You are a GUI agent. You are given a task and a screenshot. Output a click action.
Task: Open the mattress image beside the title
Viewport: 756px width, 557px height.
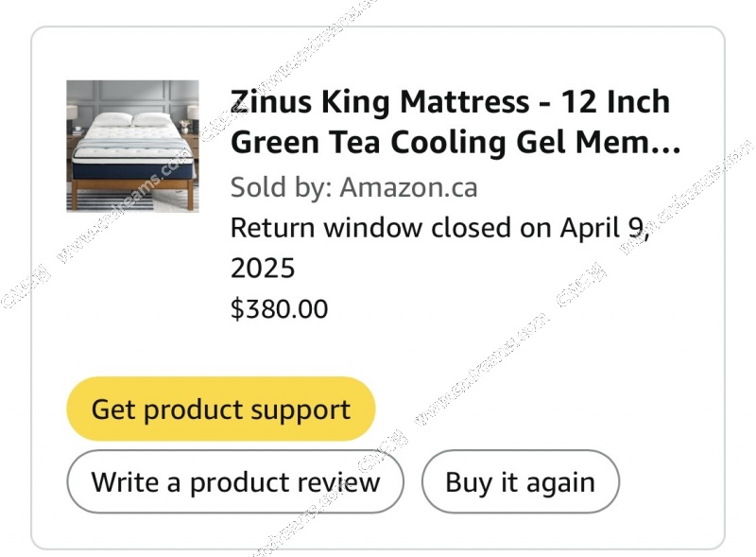[x=132, y=146]
